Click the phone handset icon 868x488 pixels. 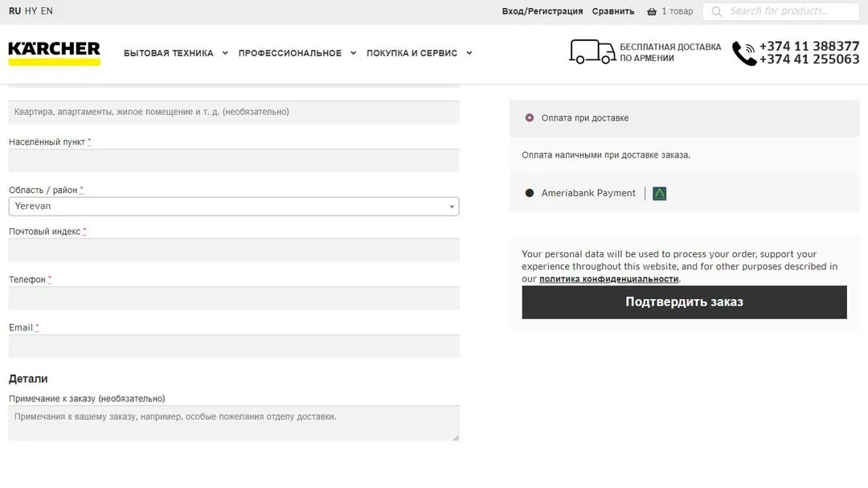pyautogui.click(x=744, y=53)
